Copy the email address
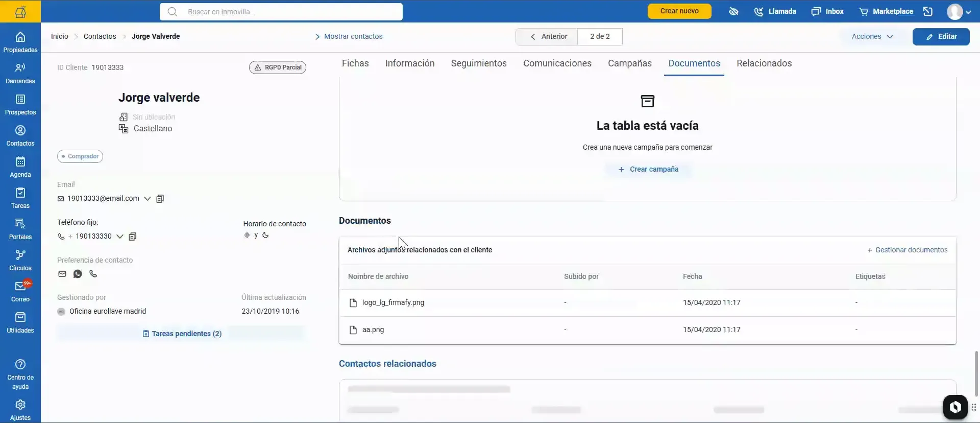Image resolution: width=980 pixels, height=423 pixels. (160, 199)
